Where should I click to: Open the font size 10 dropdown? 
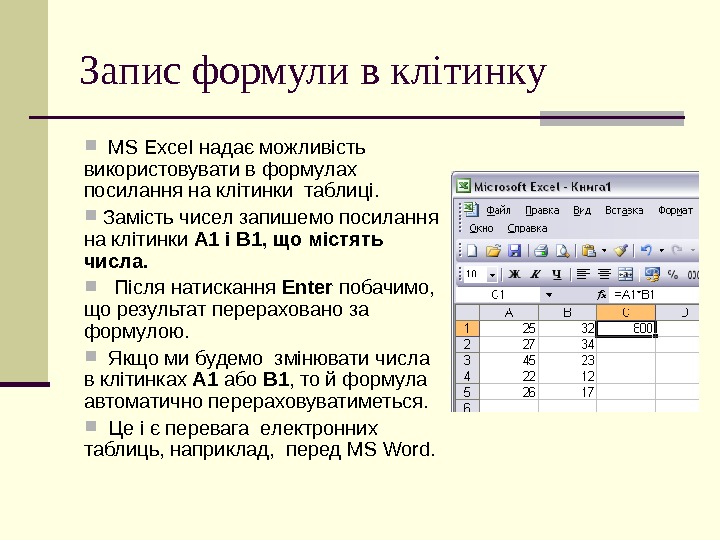pos(492,275)
